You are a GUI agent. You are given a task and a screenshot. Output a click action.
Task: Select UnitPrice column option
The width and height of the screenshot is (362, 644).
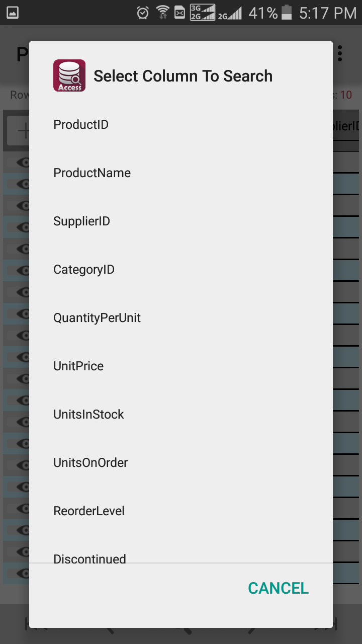pyautogui.click(x=78, y=366)
